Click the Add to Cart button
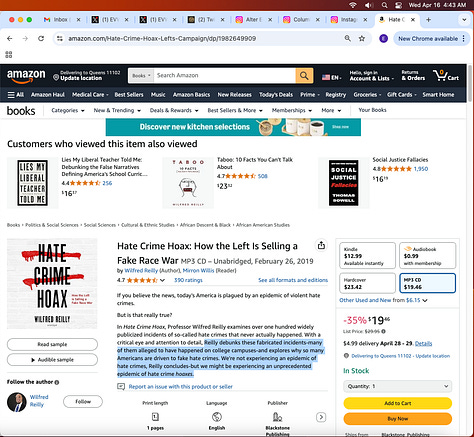This screenshot has height=437, width=474. [398, 403]
